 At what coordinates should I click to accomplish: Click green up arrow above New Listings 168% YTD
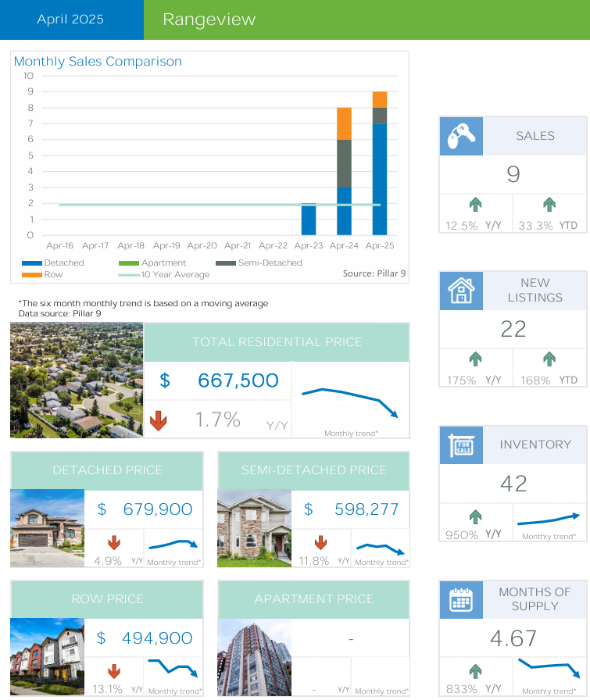549,359
